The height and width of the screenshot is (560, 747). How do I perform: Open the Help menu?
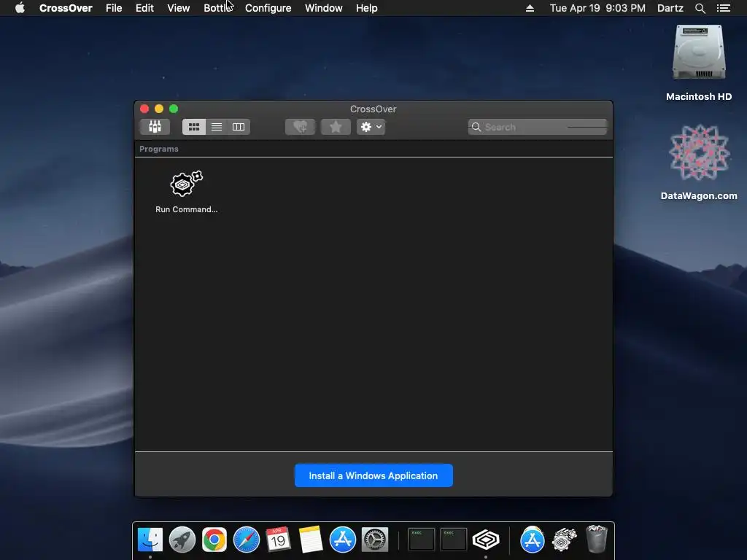[366, 8]
